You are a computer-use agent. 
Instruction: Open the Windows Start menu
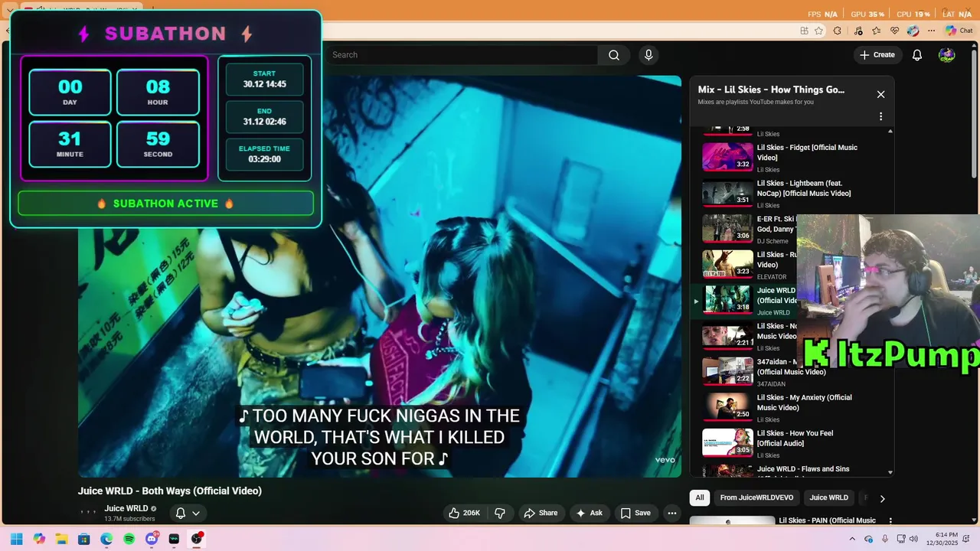click(16, 539)
